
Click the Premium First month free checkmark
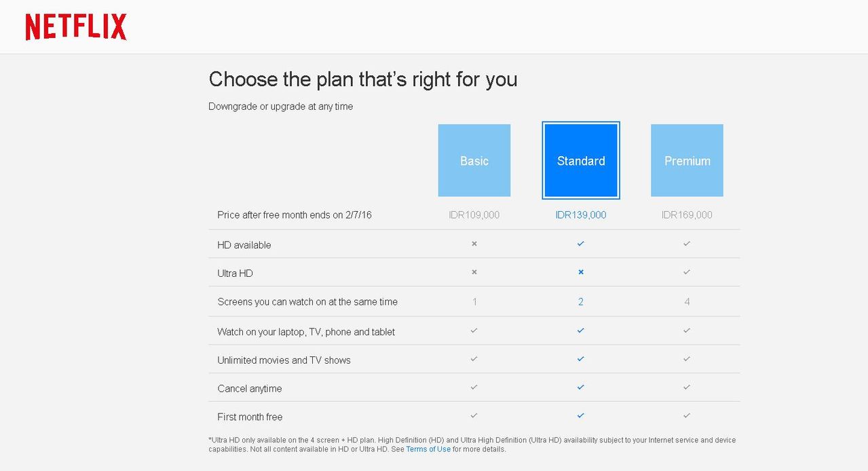[x=687, y=416]
